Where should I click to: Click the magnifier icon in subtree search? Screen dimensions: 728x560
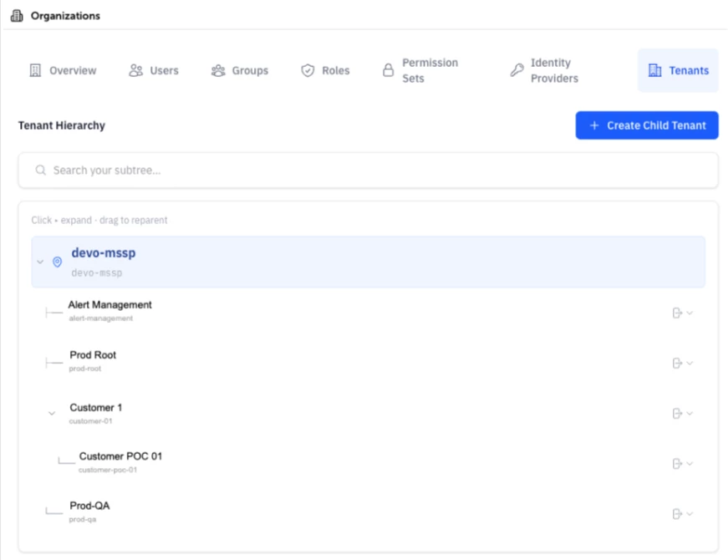point(41,171)
